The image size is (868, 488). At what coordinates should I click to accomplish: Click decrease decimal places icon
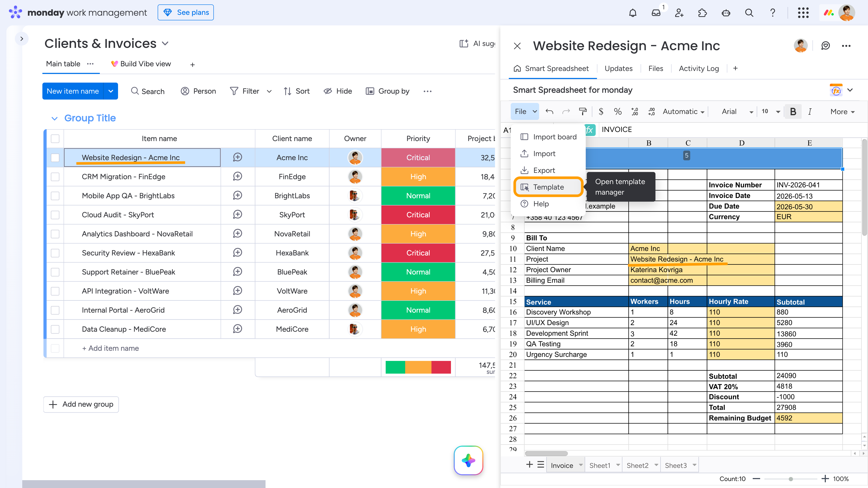pyautogui.click(x=635, y=111)
